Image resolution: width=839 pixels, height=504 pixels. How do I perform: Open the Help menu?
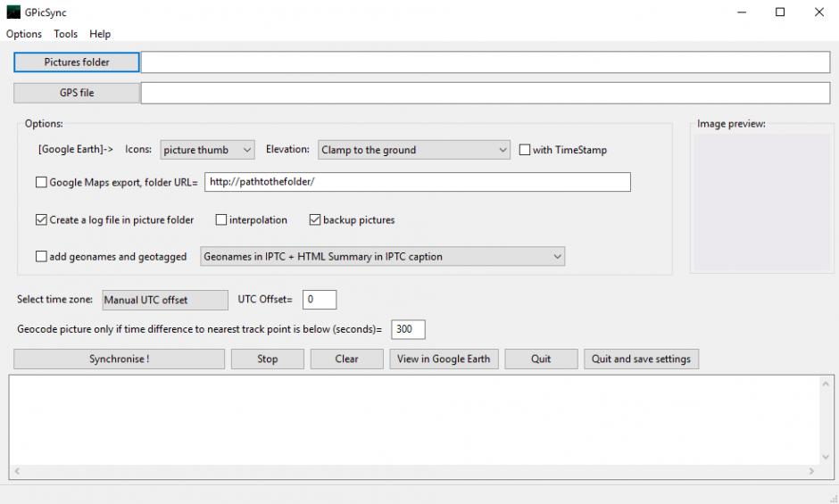click(x=100, y=34)
